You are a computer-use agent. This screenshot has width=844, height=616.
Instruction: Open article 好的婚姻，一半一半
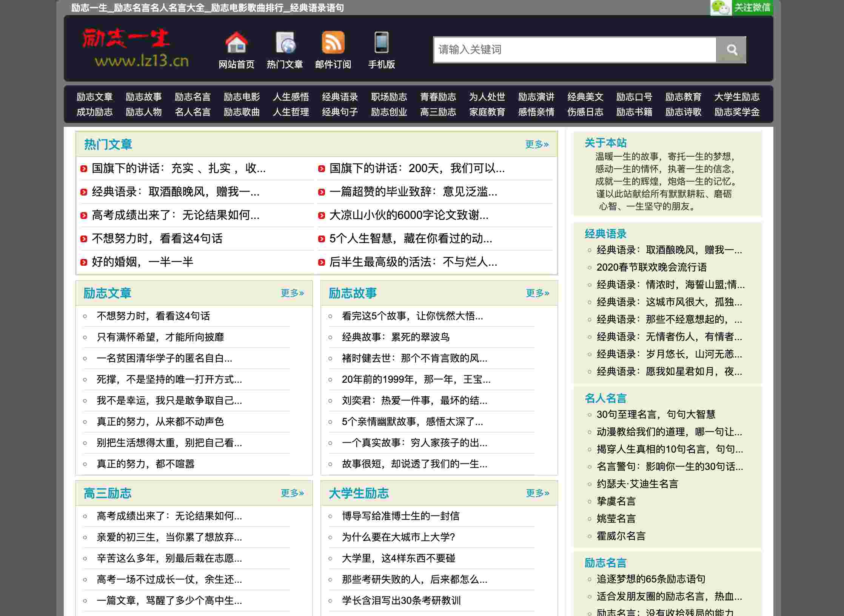[x=142, y=262]
